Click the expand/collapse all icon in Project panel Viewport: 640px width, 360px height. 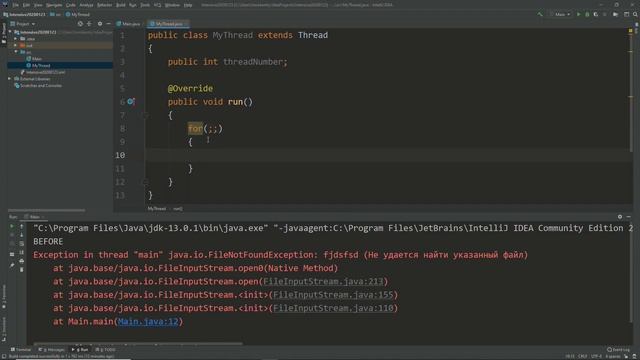[89, 24]
